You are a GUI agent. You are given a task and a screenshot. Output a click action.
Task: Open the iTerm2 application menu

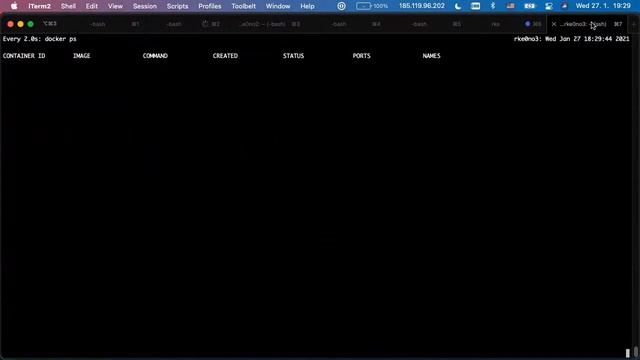tap(40, 6)
